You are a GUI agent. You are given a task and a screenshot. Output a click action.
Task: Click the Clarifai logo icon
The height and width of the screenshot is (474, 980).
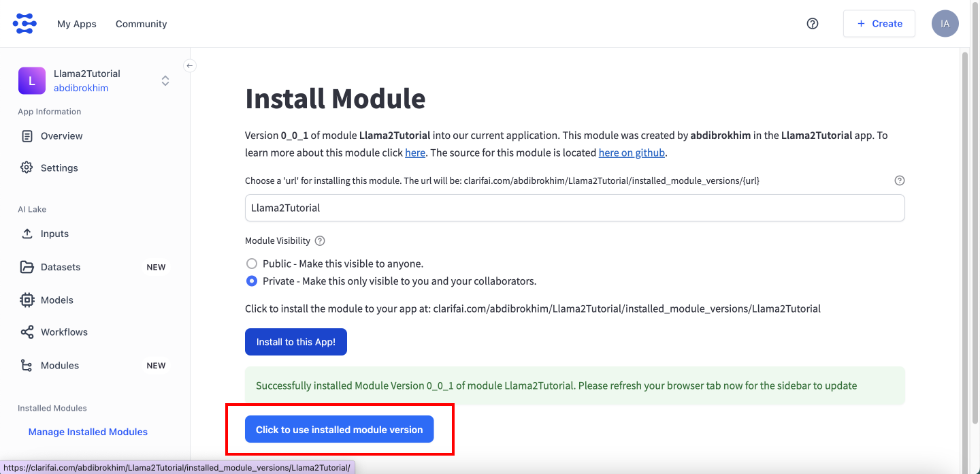click(25, 23)
